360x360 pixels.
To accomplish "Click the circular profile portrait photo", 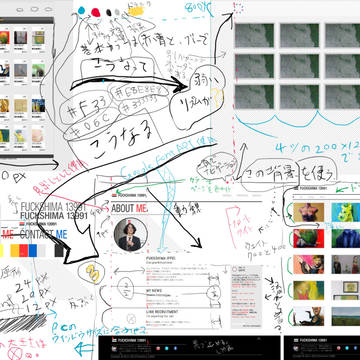I will coord(131,235).
